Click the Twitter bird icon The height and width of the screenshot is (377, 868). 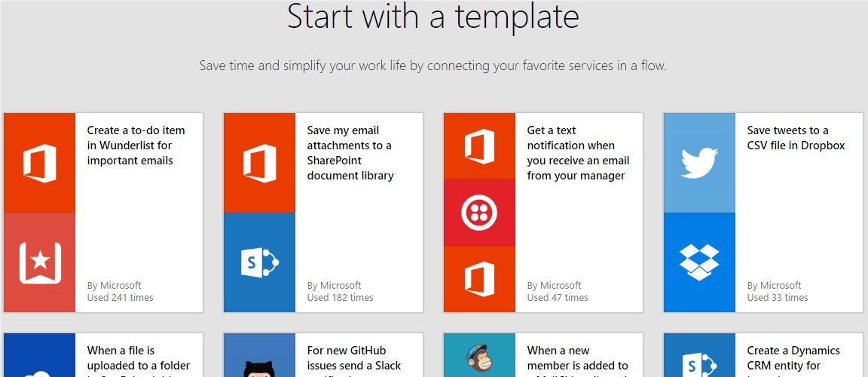(x=699, y=163)
